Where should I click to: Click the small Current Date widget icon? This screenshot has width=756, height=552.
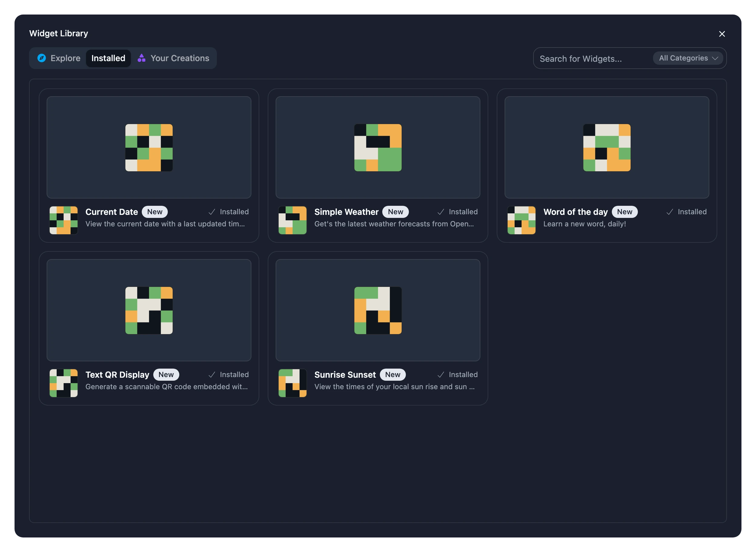[x=64, y=220]
